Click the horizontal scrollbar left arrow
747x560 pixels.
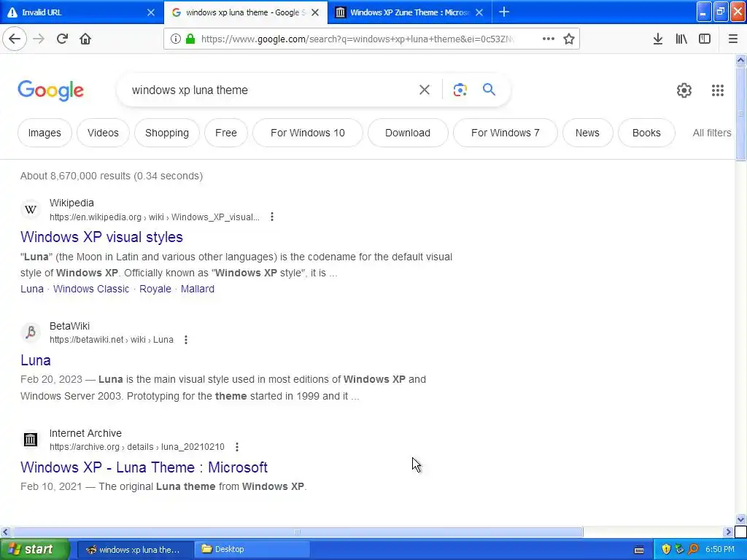click(x=5, y=532)
